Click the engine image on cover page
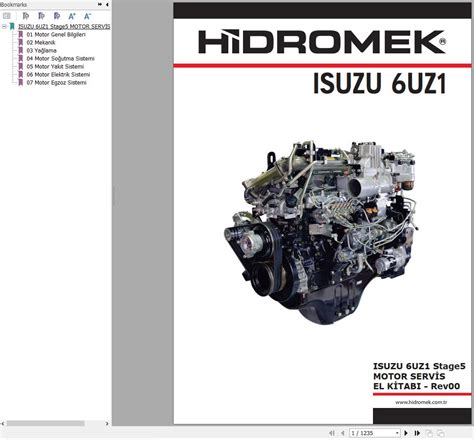This screenshot has height=440, width=474. pyautogui.click(x=322, y=232)
